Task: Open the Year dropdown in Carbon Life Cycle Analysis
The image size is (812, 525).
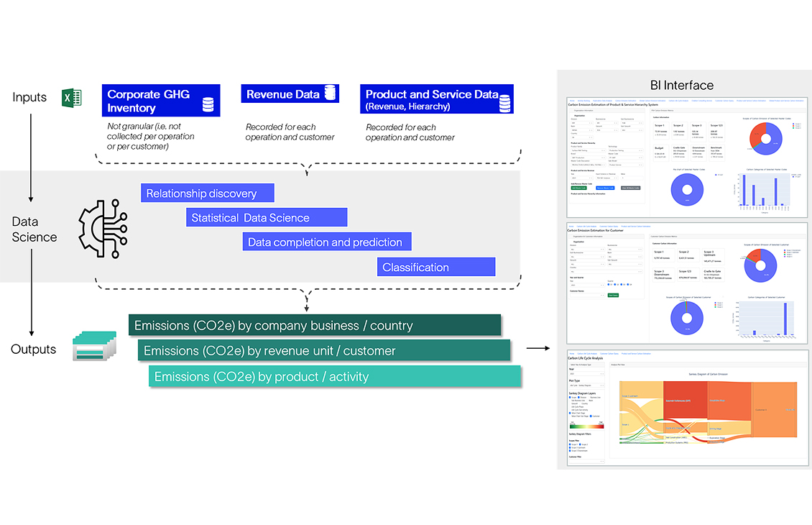Action: coord(586,373)
